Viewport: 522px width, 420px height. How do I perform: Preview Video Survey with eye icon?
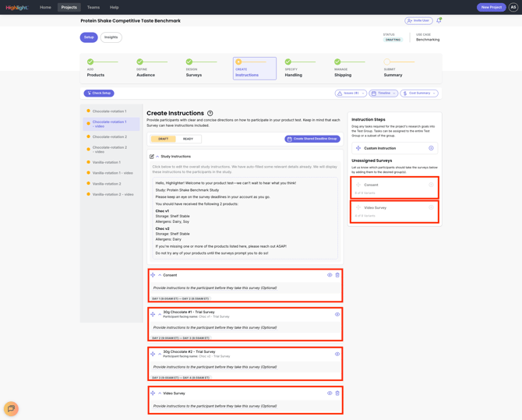[x=330, y=394]
